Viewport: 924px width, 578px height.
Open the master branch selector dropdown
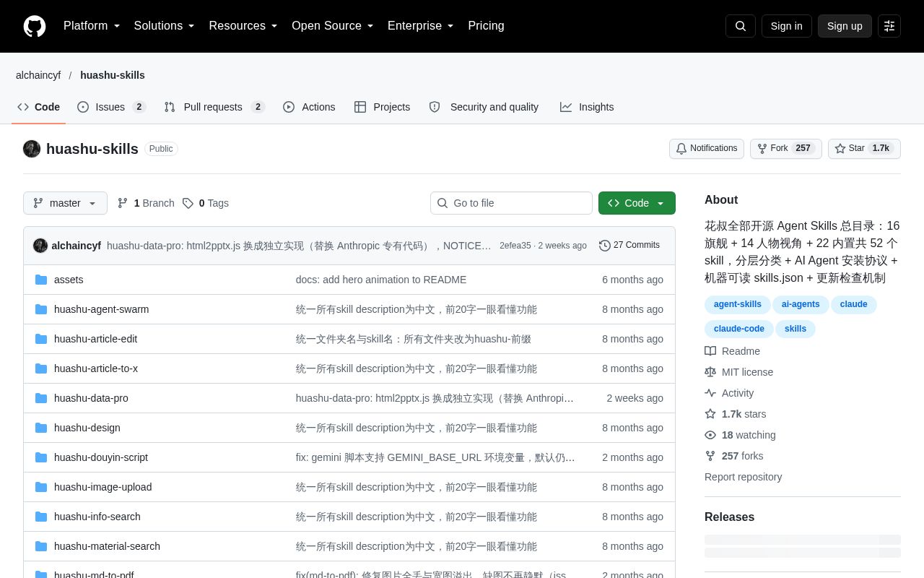click(65, 203)
